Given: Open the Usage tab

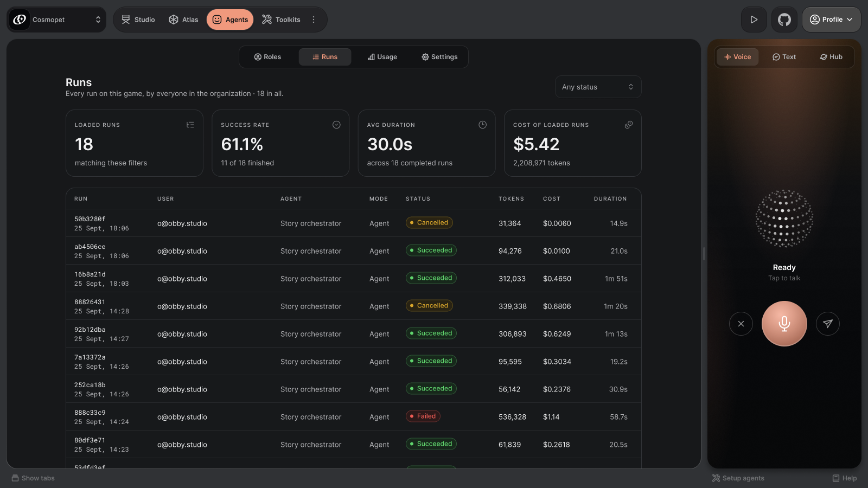Looking at the screenshot, I should pos(382,57).
